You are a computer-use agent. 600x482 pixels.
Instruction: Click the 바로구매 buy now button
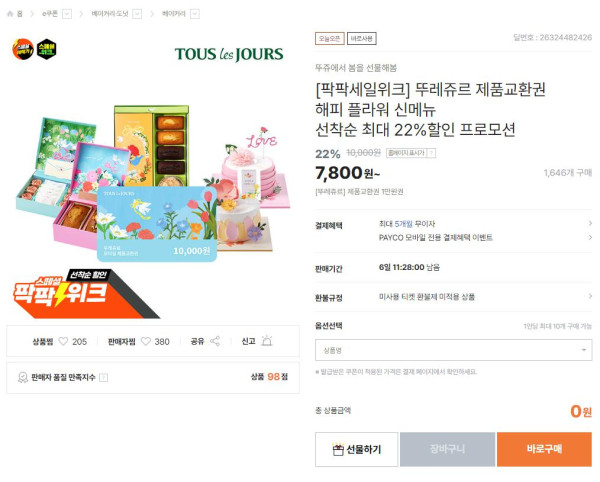tap(544, 449)
